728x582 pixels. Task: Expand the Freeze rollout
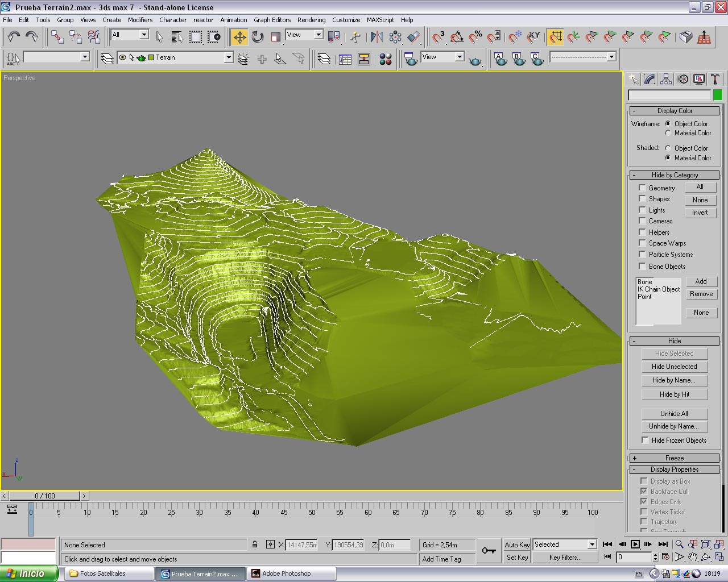tap(674, 458)
